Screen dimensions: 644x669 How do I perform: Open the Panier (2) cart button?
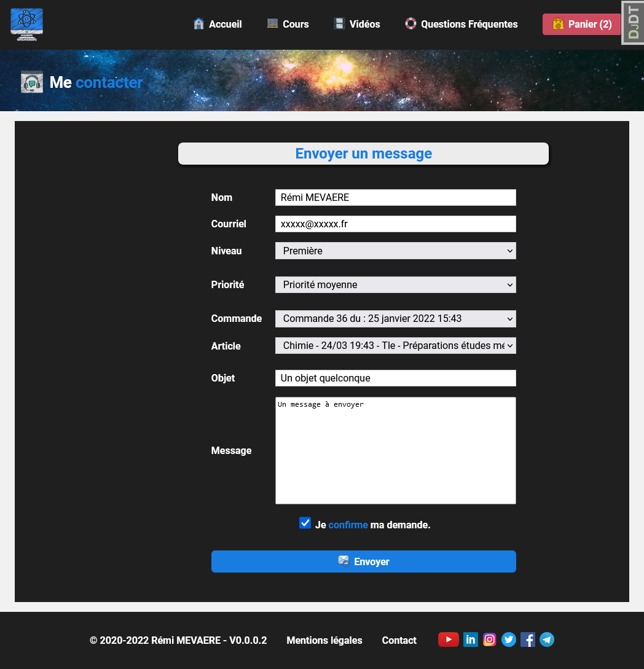click(x=581, y=25)
